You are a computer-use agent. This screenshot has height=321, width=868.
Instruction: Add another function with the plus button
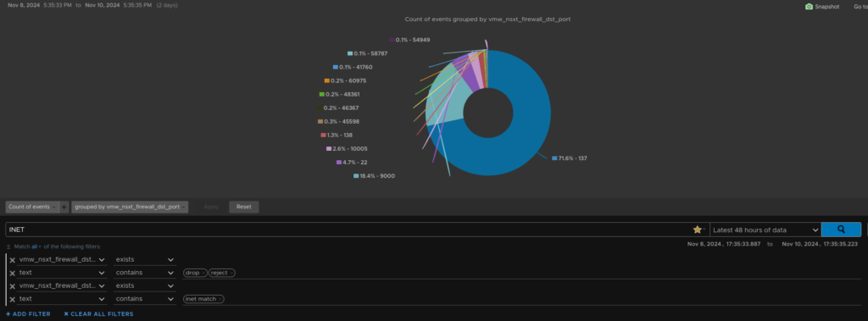pos(64,207)
